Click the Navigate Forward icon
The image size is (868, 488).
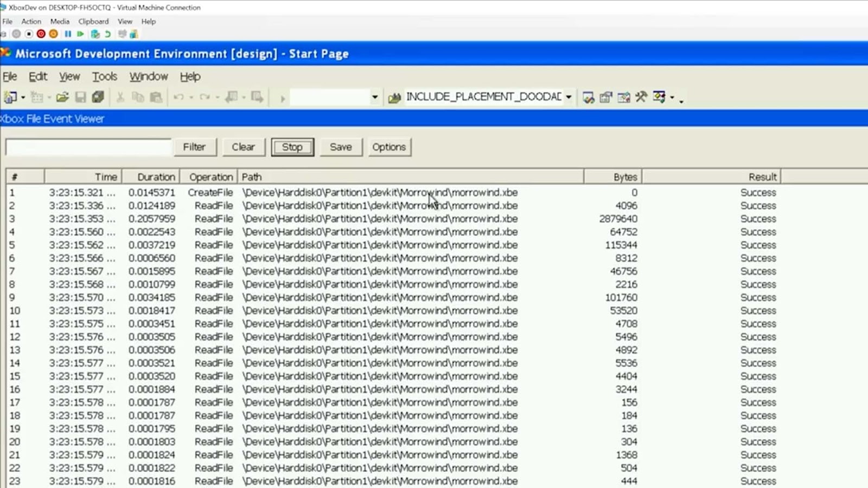pos(257,97)
